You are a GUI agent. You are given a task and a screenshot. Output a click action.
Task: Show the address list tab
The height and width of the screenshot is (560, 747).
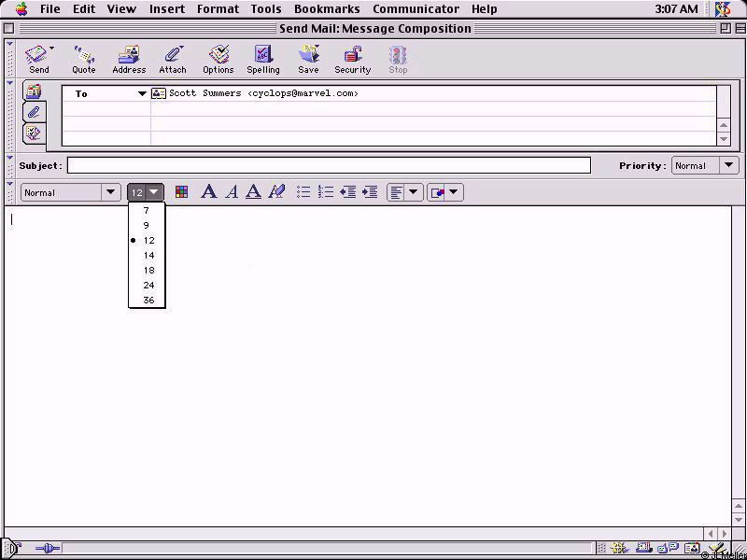pos(34,91)
